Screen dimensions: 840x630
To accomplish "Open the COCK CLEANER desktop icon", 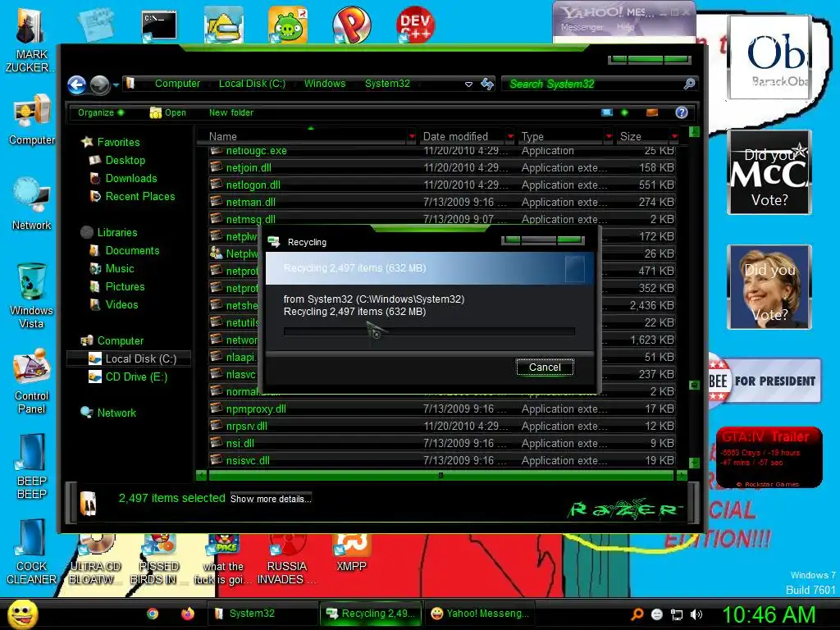I will (32, 552).
